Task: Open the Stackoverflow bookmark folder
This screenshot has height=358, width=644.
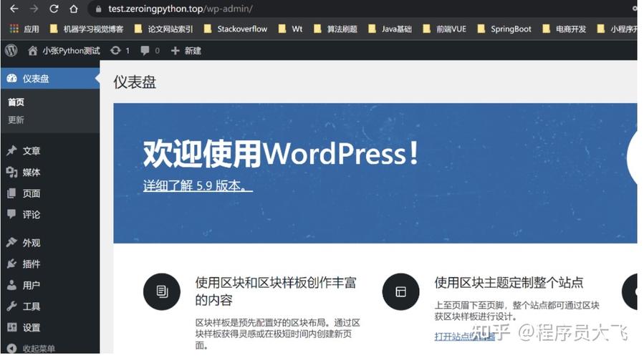Action: (x=236, y=29)
